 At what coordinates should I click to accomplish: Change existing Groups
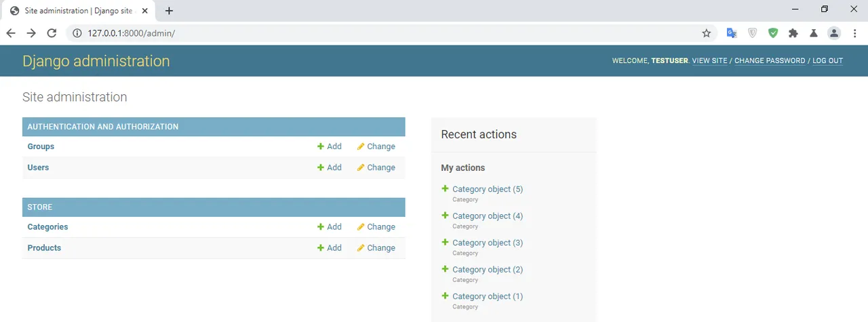(x=376, y=146)
